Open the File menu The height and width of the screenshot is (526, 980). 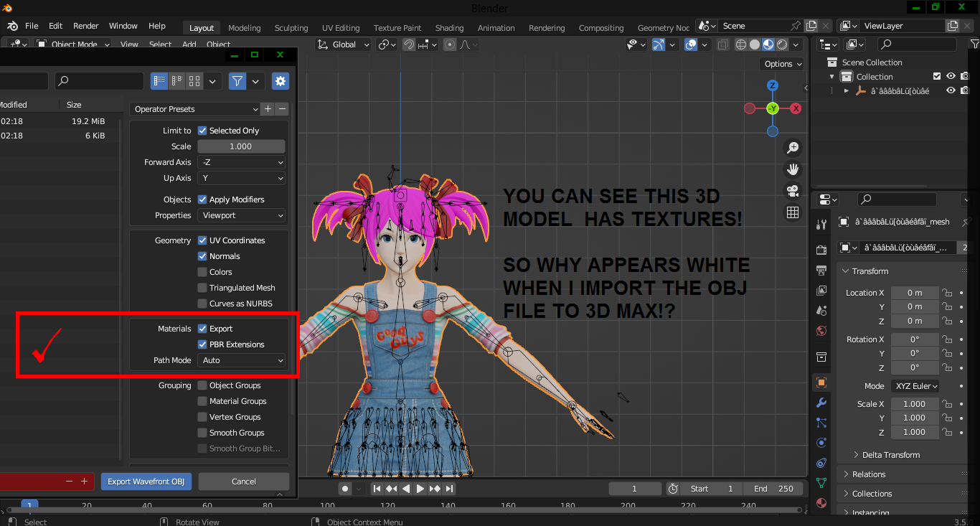pyautogui.click(x=32, y=26)
